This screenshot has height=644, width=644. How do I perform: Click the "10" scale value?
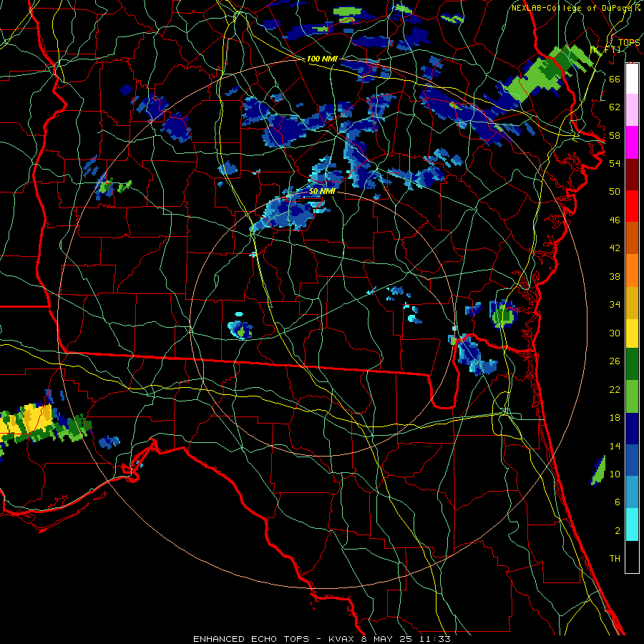[615, 474]
